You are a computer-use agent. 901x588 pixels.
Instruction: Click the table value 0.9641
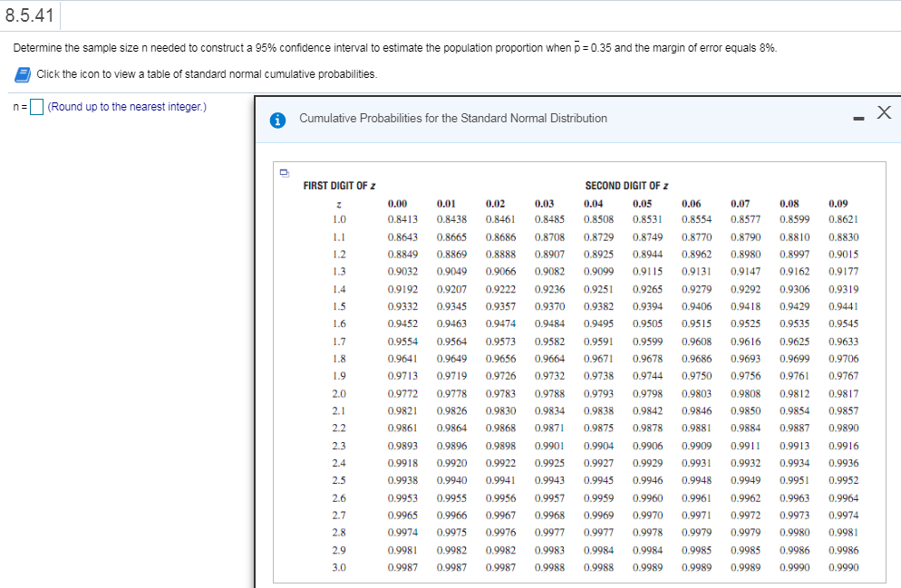(402, 359)
